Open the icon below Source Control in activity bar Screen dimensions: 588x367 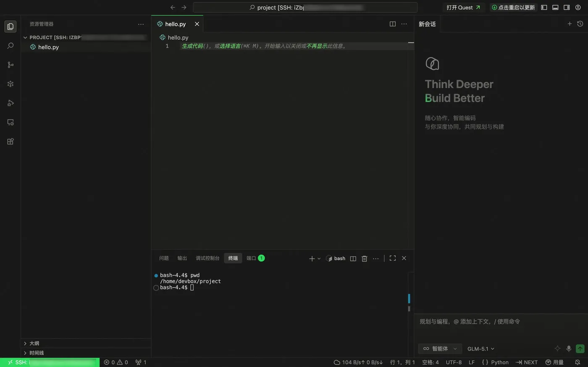[10, 84]
